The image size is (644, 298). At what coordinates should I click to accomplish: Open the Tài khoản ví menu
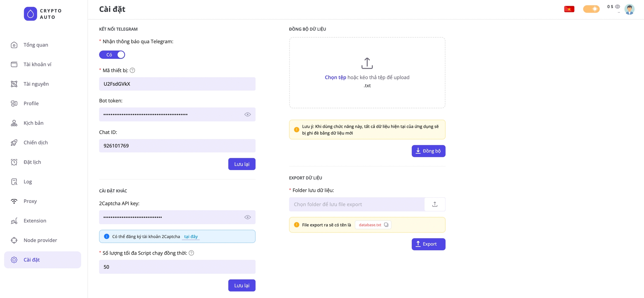(37, 64)
